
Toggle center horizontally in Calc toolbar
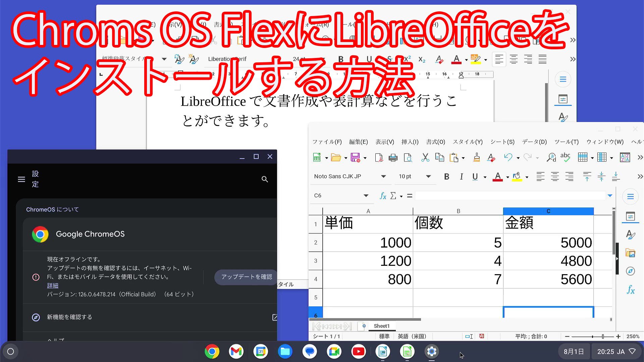pos(555,176)
